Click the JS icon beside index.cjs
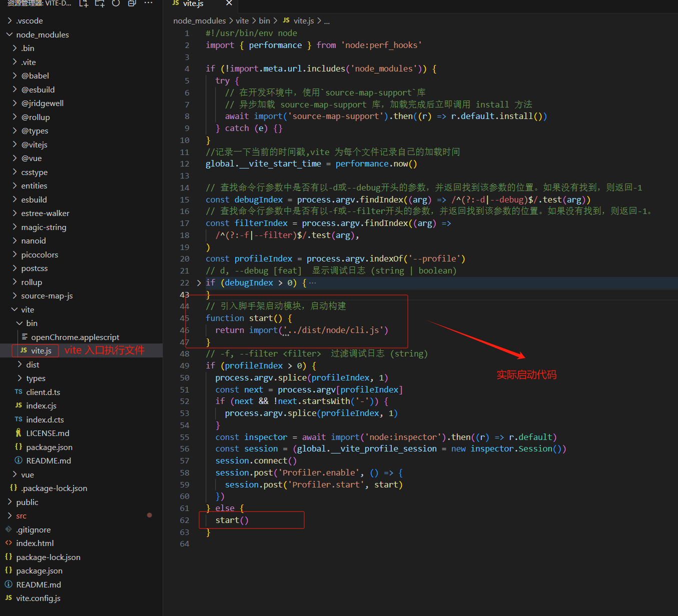Screen dimensions: 678x616 (19, 405)
